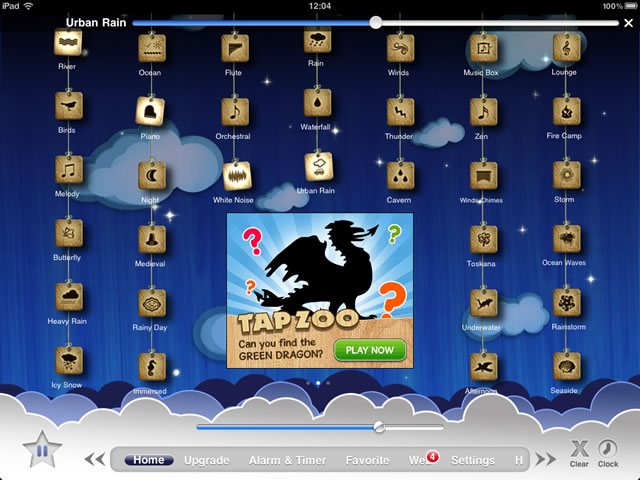
Task: Play the Afternoon bird sound
Action: (x=483, y=367)
